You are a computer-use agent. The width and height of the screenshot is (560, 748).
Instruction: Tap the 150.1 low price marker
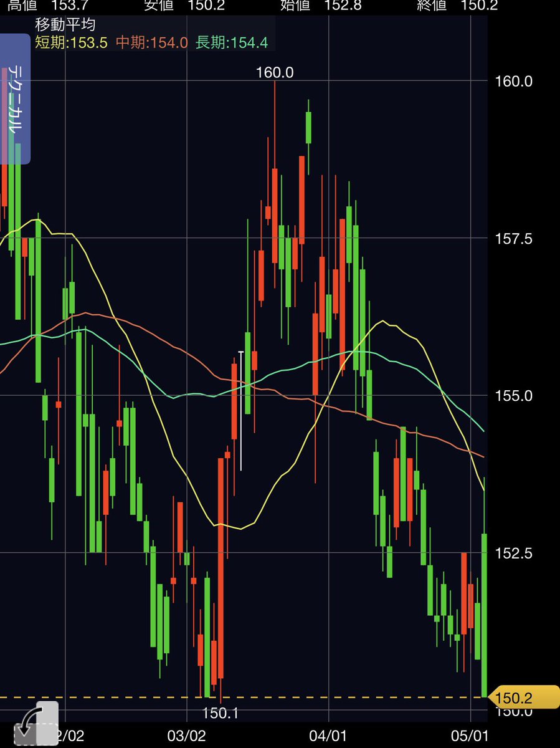pos(220,713)
